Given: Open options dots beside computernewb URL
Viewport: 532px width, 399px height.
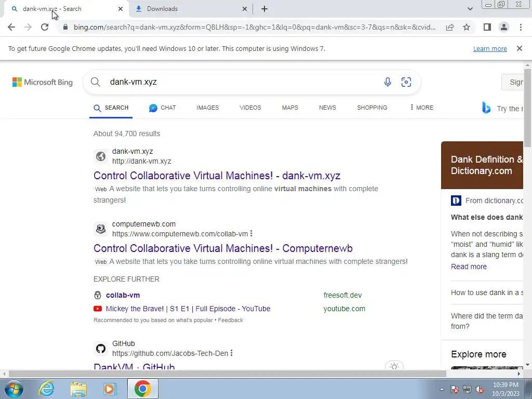Looking at the screenshot, I should (251, 233).
